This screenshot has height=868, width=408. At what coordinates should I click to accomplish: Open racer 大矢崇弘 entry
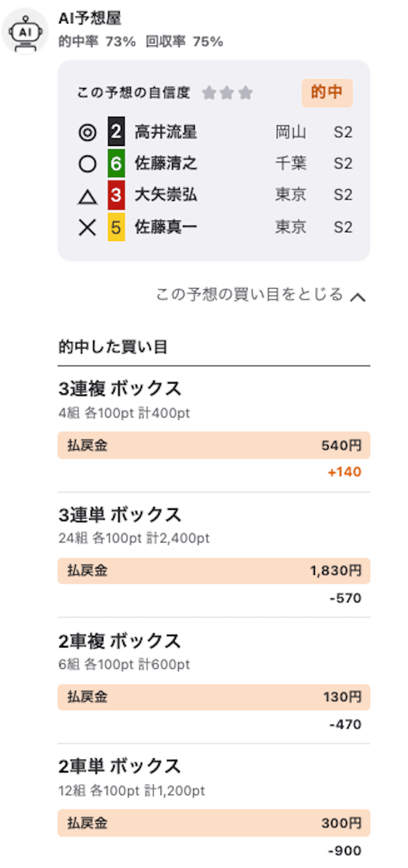tap(166, 196)
